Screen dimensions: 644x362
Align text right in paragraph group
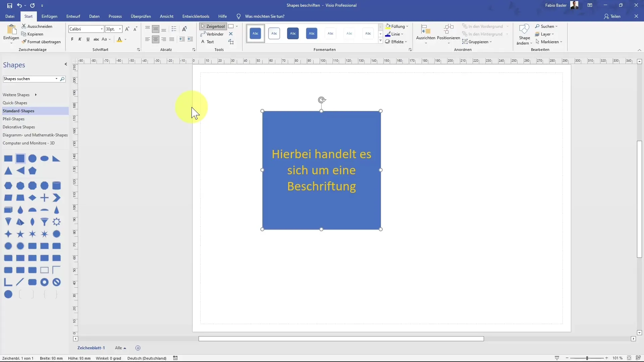point(164,39)
